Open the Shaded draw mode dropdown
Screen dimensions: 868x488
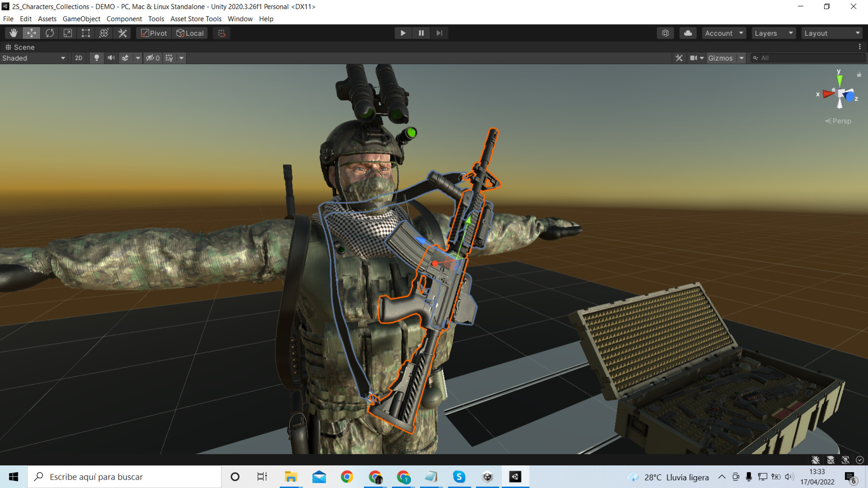tap(34, 58)
